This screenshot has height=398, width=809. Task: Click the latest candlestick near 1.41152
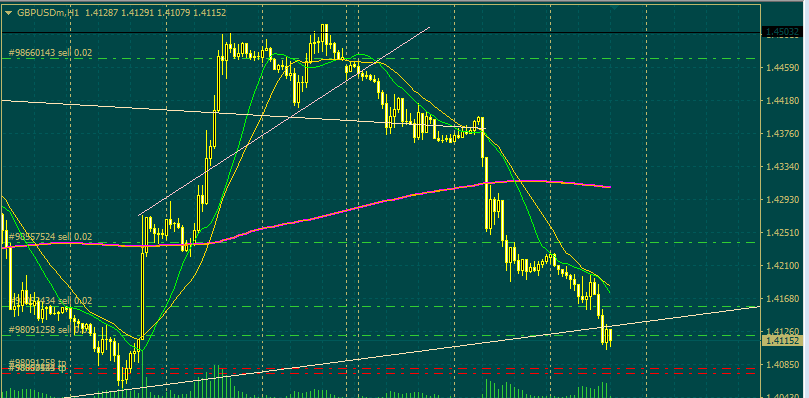point(610,337)
